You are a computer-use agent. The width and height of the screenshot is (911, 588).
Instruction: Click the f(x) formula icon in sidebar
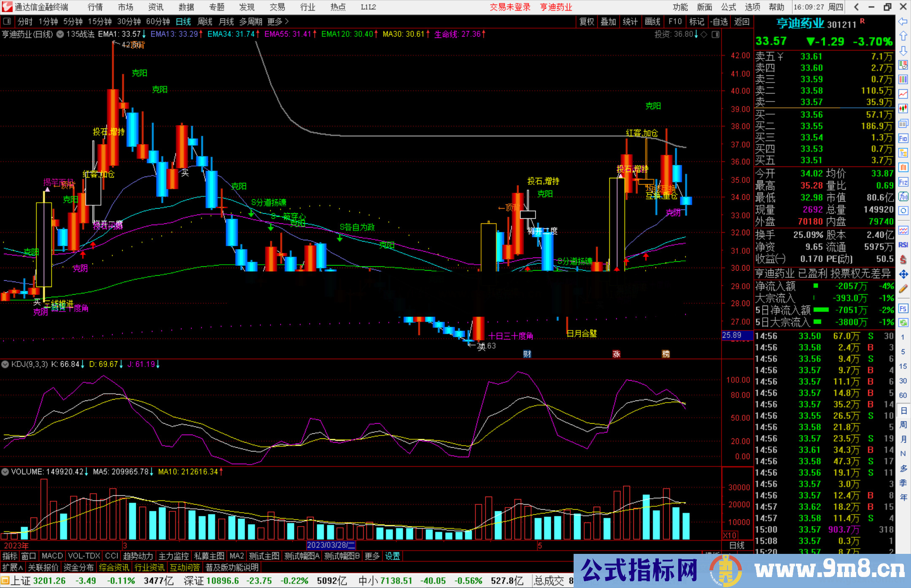coord(903,196)
